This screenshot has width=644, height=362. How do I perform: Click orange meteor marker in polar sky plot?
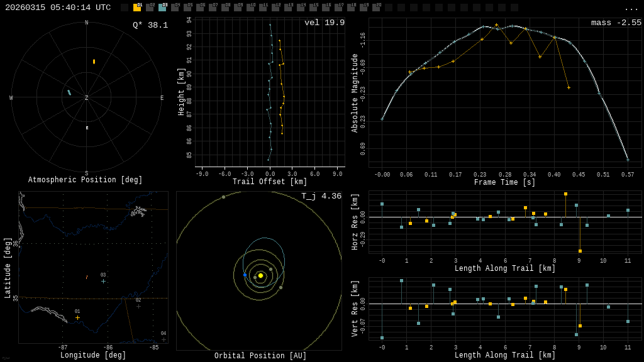tap(94, 62)
